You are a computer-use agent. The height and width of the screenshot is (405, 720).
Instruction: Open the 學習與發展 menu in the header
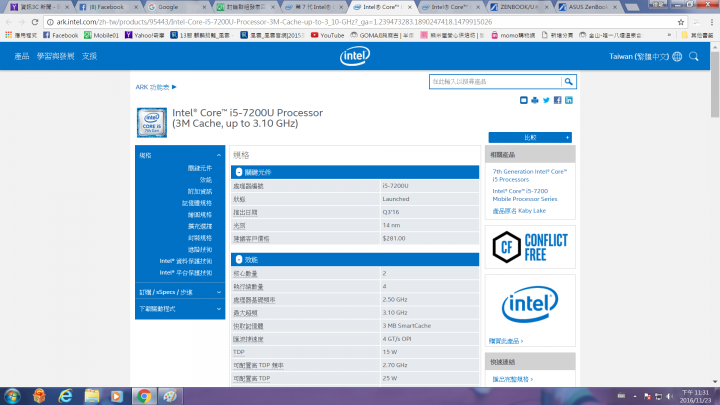click(56, 56)
